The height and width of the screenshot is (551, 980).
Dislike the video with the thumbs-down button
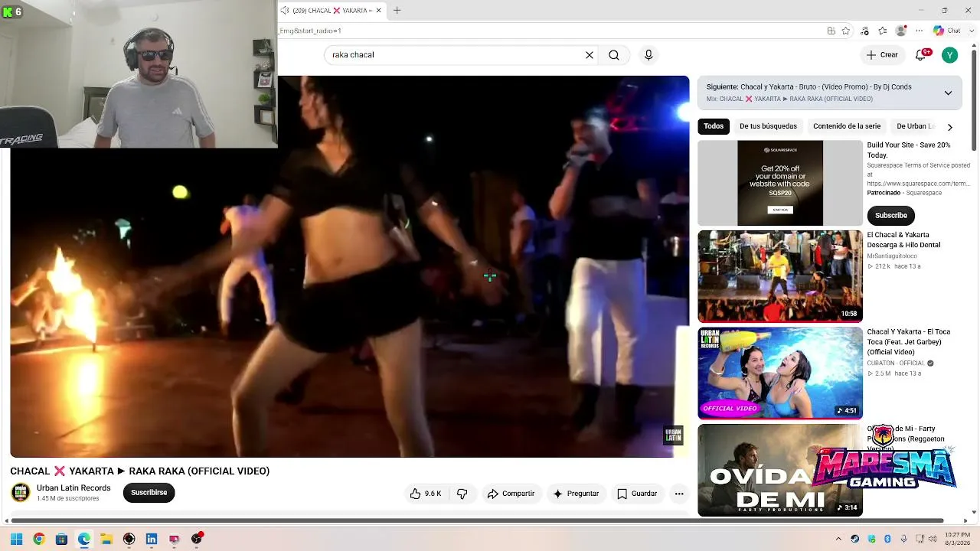click(462, 494)
